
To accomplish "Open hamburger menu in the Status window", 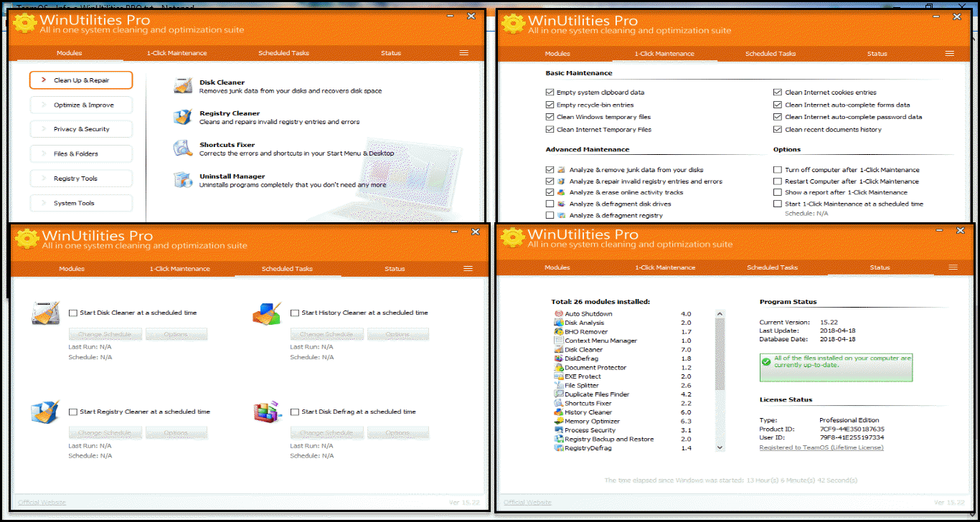I will [x=953, y=267].
